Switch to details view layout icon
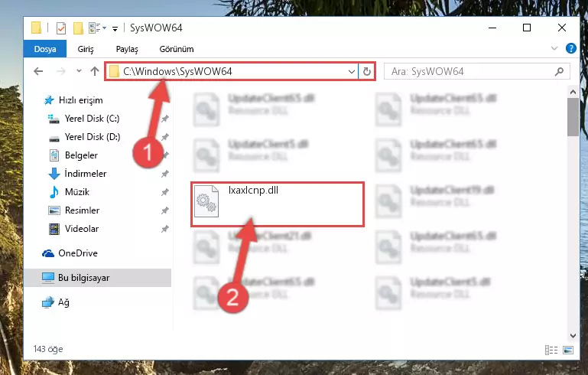Image resolution: width=588 pixels, height=375 pixels. [x=551, y=350]
